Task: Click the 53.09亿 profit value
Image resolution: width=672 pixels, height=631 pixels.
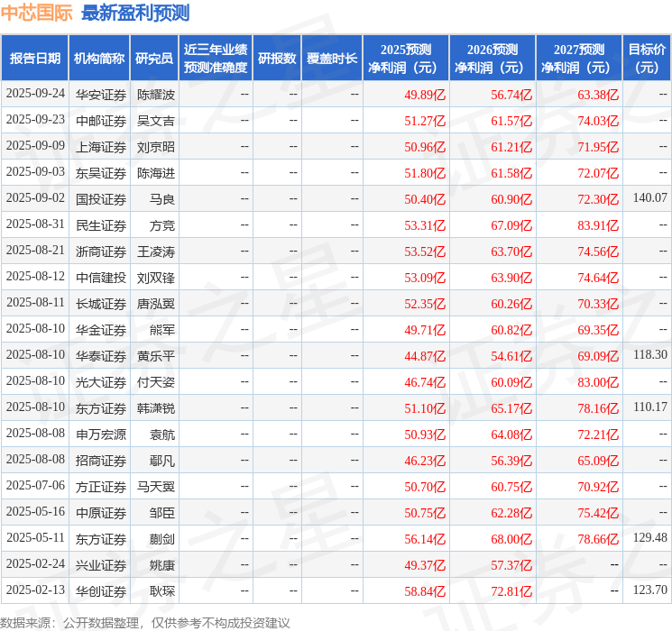Action: [x=425, y=278]
